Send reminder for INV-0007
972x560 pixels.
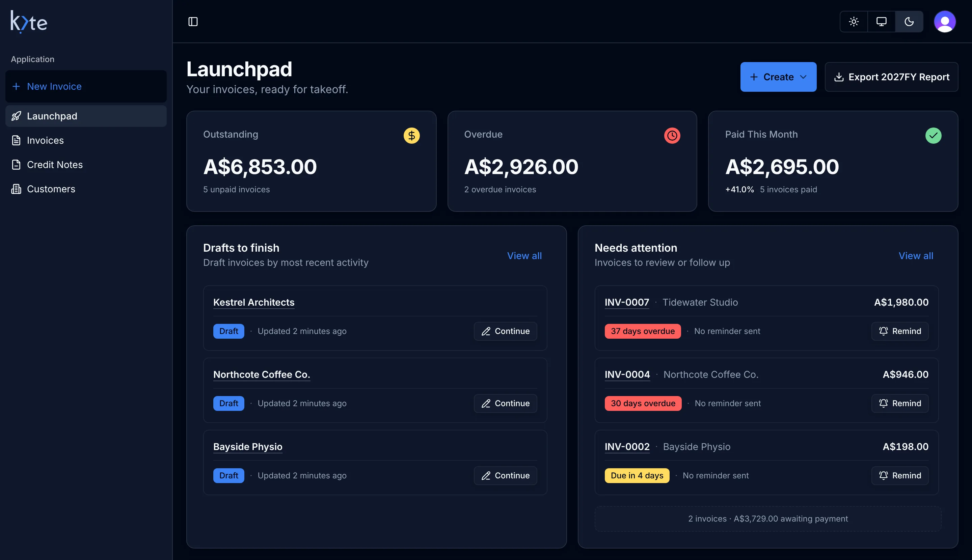pos(900,331)
